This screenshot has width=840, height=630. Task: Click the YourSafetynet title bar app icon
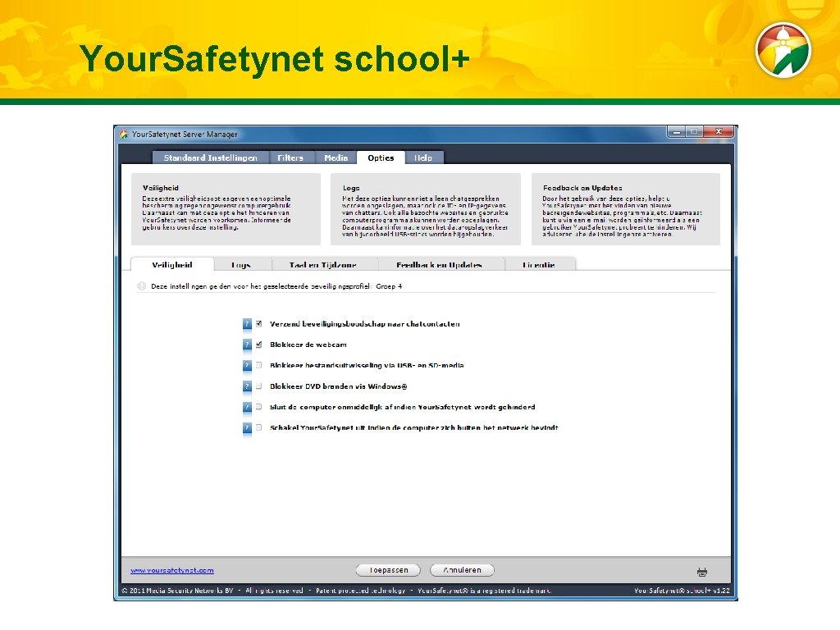pyautogui.click(x=124, y=135)
